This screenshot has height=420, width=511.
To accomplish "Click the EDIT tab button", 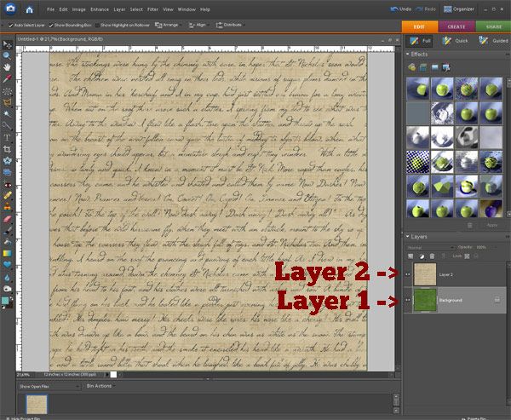I will click(x=419, y=26).
